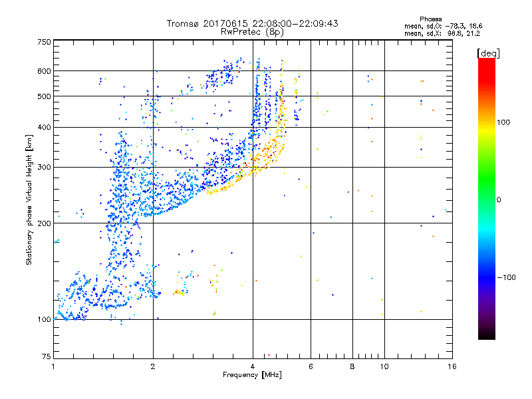Pick the blue region near colorbar -100
Image resolution: width=532 pixels, height=399 pixels.
pyautogui.click(x=486, y=277)
